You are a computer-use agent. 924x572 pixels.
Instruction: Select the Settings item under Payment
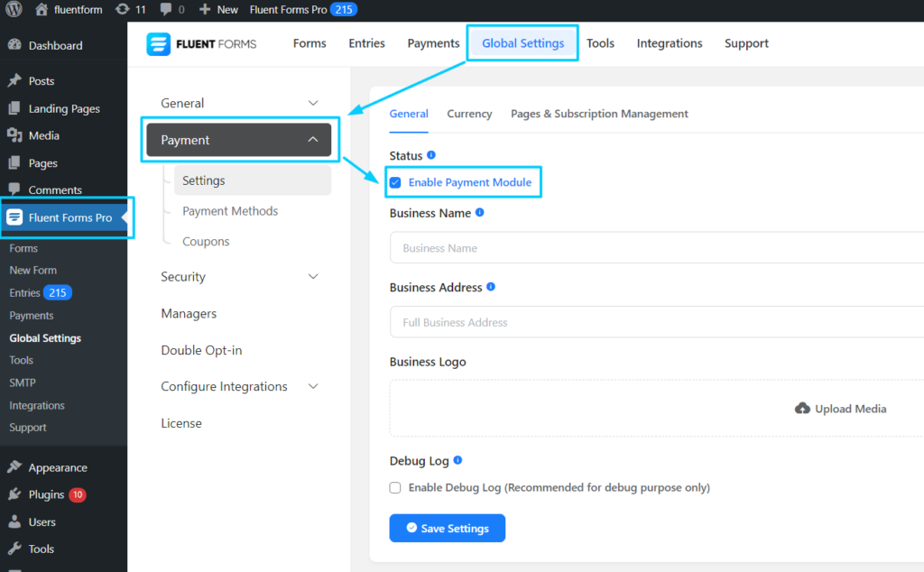pyautogui.click(x=253, y=180)
